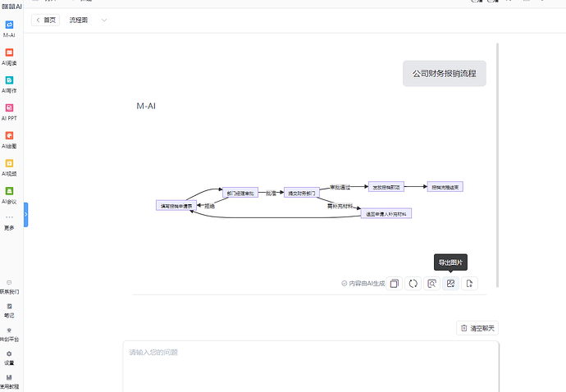Open AI会议 in the sidebar
The height and width of the screenshot is (392, 566).
(x=10, y=194)
